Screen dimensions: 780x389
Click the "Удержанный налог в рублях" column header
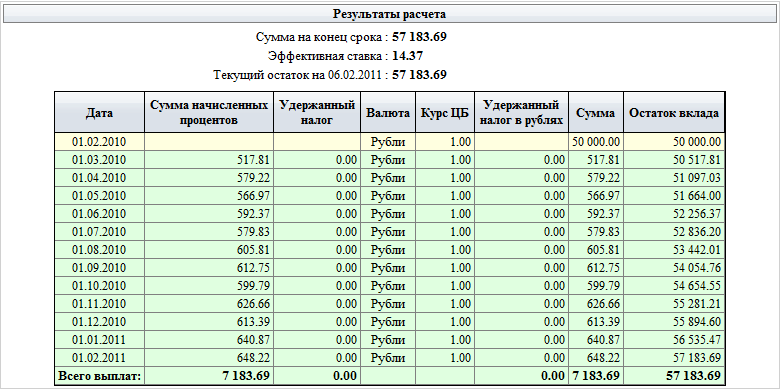click(x=521, y=113)
